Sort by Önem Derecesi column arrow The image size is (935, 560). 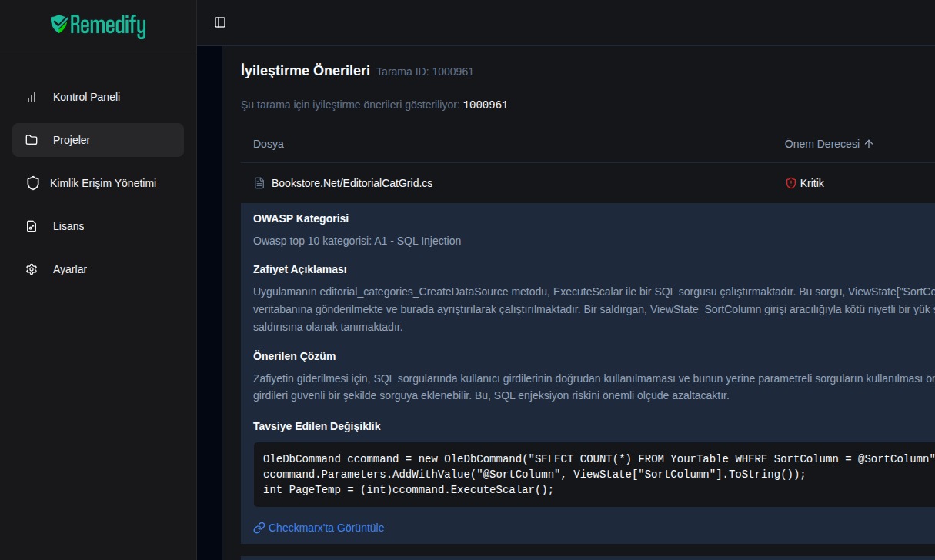click(869, 144)
